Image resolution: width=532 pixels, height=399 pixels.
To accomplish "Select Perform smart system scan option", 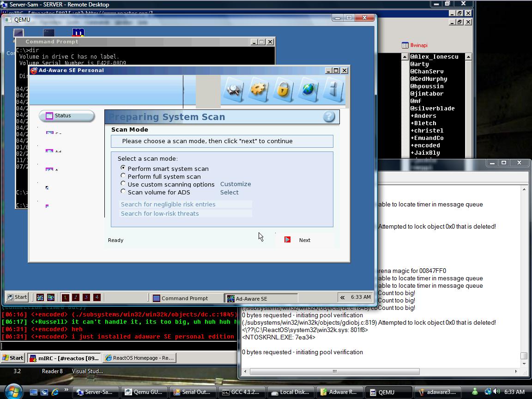I will click(123, 168).
